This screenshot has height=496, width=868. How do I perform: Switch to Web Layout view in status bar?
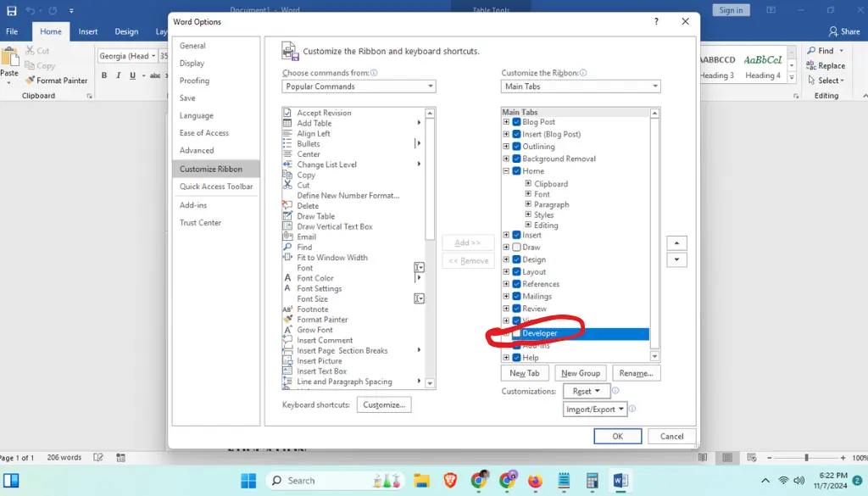pyautogui.click(x=752, y=457)
